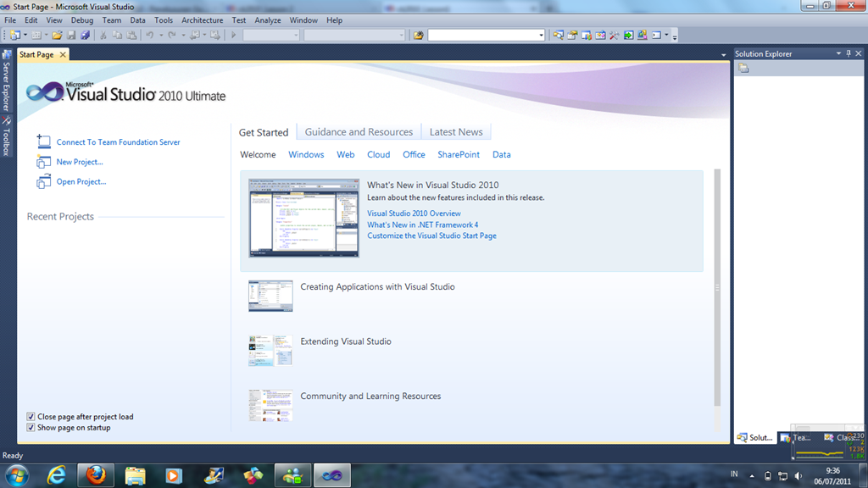Open Visual Studio 2010 Overview link
This screenshot has height=488, width=868.
(414, 213)
